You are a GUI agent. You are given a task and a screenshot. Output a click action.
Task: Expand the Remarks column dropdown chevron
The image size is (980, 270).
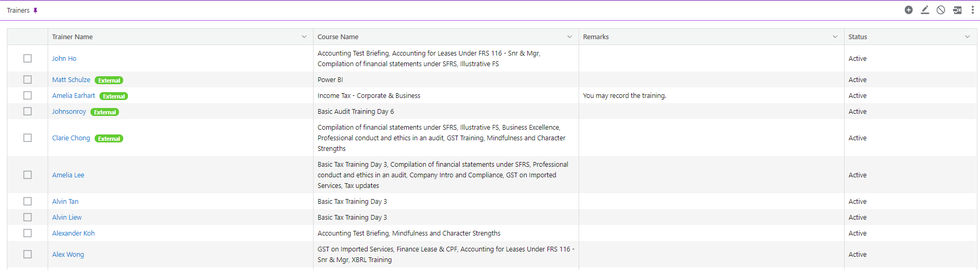click(x=835, y=37)
